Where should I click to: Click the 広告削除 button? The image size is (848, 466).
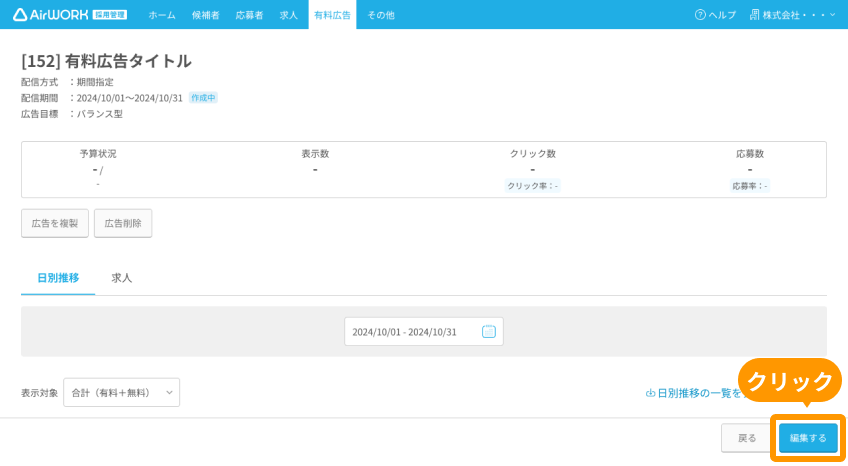(x=123, y=223)
